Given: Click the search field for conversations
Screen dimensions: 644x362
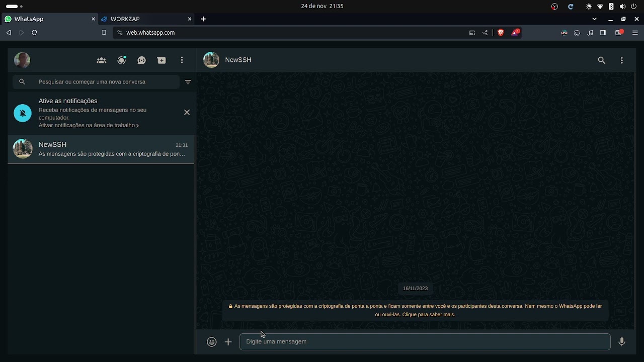Looking at the screenshot, I should tap(96, 81).
